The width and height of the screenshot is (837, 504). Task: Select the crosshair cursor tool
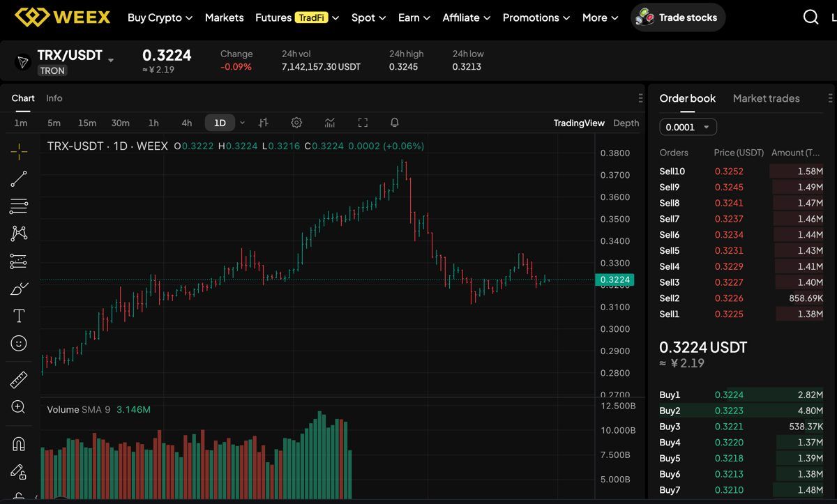tap(19, 151)
